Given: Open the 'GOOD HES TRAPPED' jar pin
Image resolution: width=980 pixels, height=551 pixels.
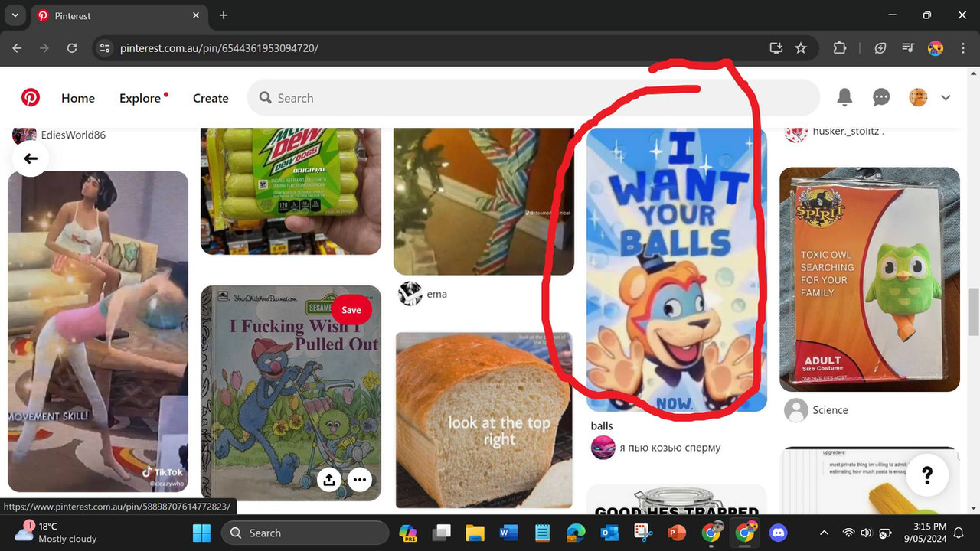Looking at the screenshot, I should pos(677,500).
